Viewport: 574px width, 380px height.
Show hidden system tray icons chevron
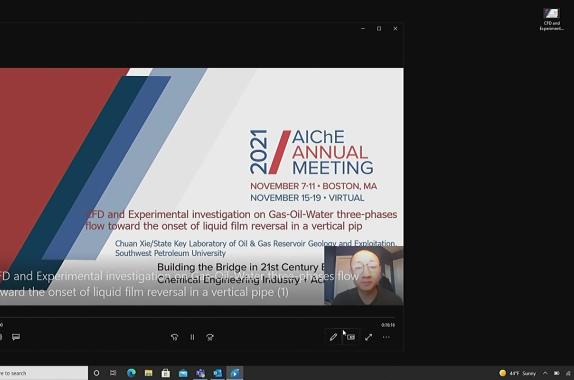click(x=545, y=373)
